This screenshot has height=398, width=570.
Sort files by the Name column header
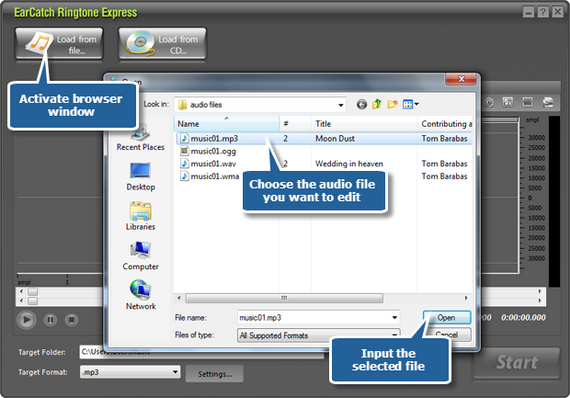227,124
